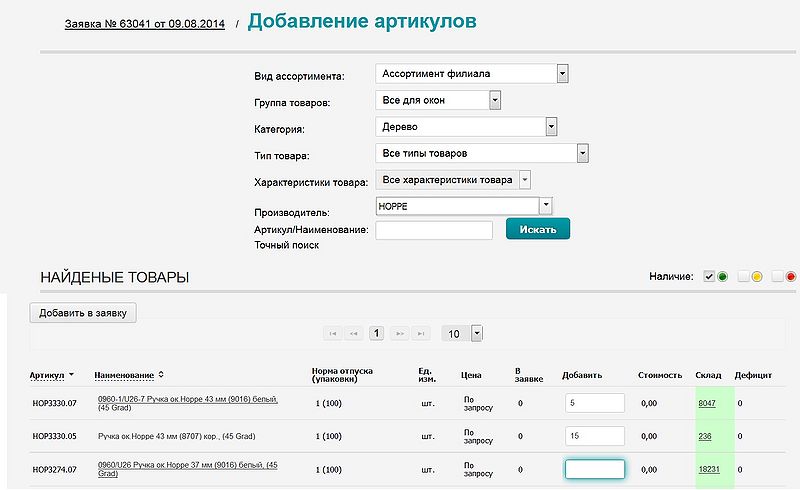Uncheck the green availability checkbox

[709, 276]
